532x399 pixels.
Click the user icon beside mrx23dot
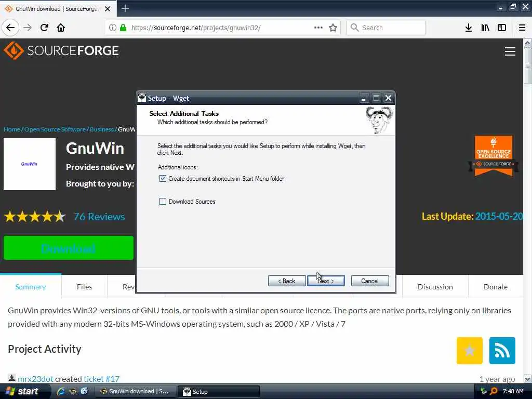tap(11, 378)
